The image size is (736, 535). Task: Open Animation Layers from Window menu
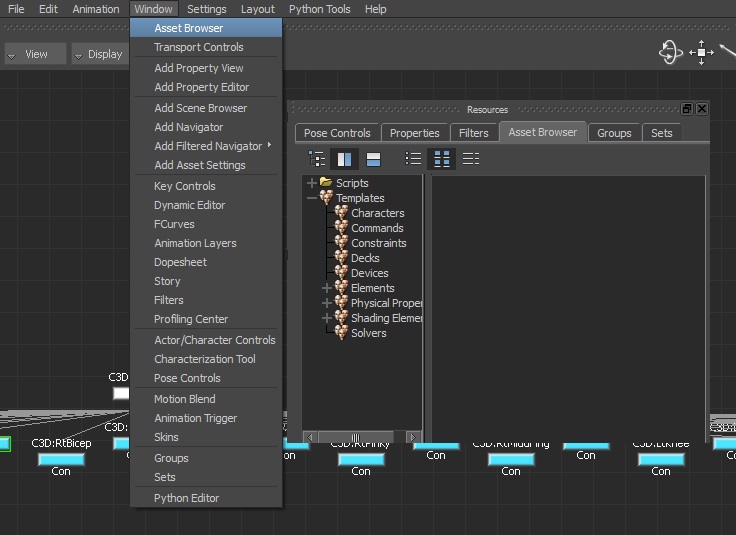pos(206,243)
